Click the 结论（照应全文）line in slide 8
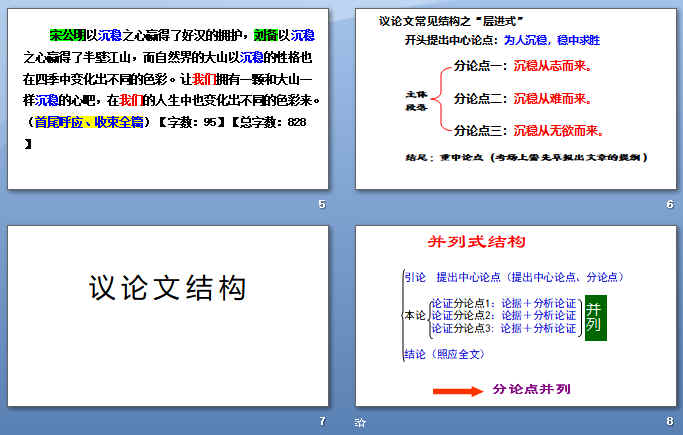The image size is (683, 435). (444, 354)
